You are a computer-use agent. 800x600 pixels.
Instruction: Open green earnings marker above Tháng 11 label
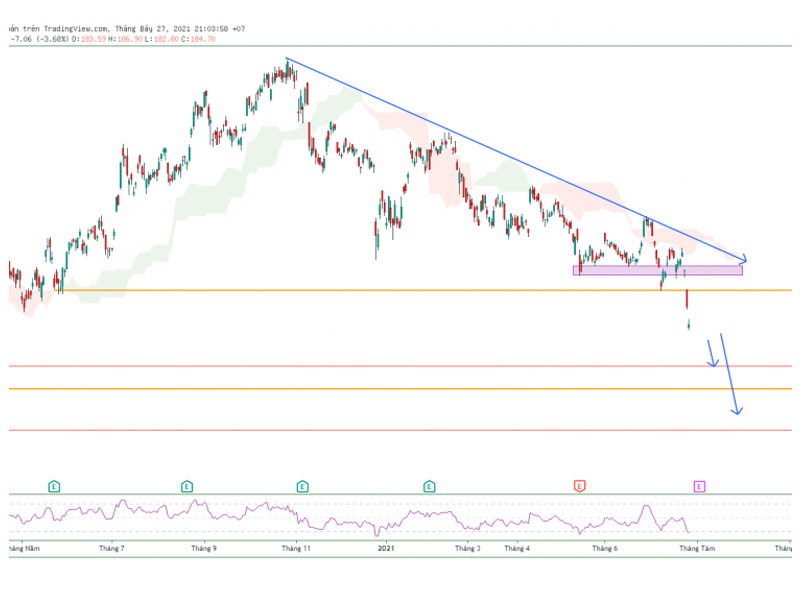(302, 486)
